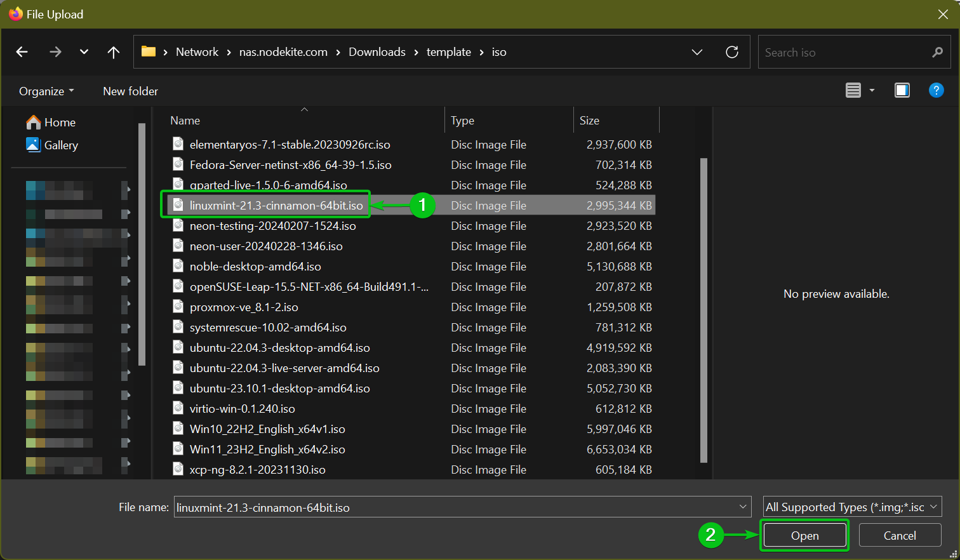
Task: Click the Cancel button
Action: point(900,535)
